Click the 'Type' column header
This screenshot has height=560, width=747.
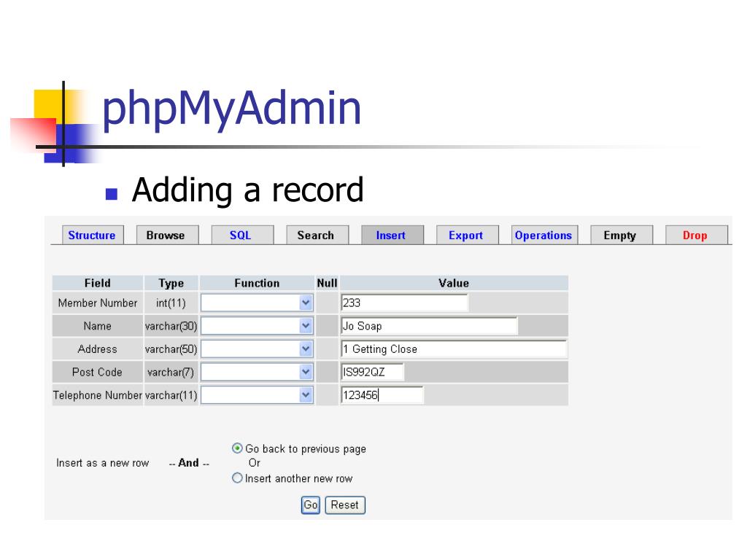tap(171, 283)
